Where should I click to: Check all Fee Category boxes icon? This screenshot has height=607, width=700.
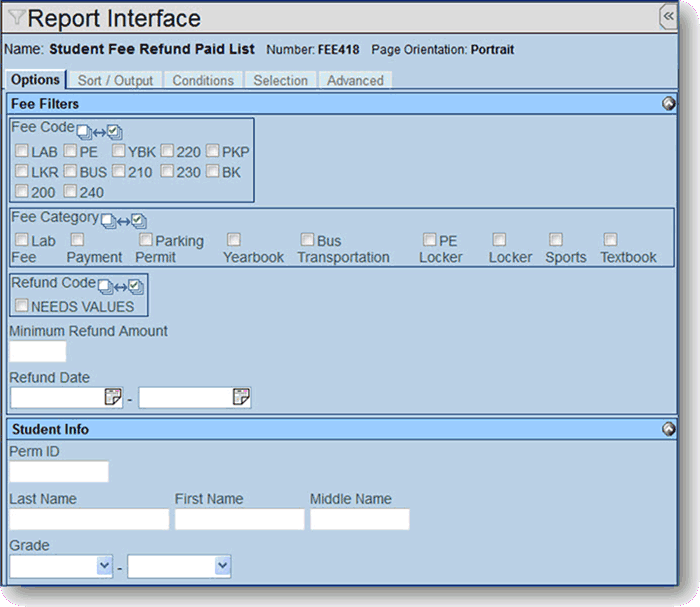coord(138,221)
